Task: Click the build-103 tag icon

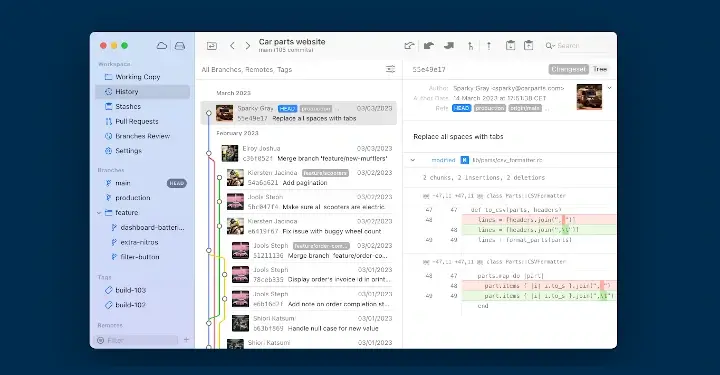Action: pos(108,290)
